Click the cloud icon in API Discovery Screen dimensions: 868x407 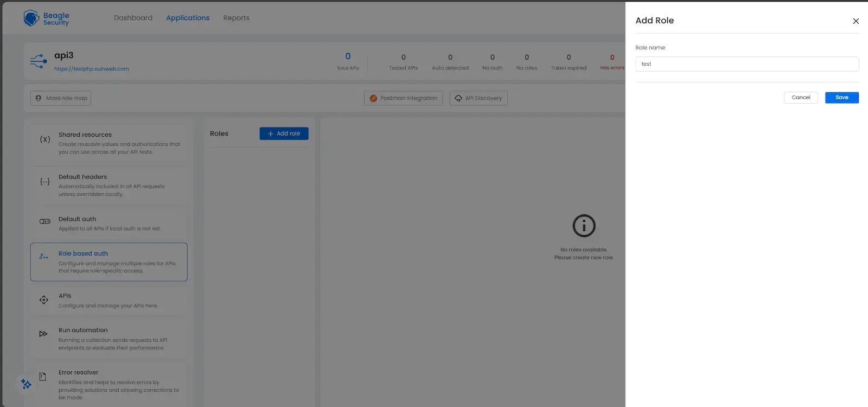[x=458, y=98]
